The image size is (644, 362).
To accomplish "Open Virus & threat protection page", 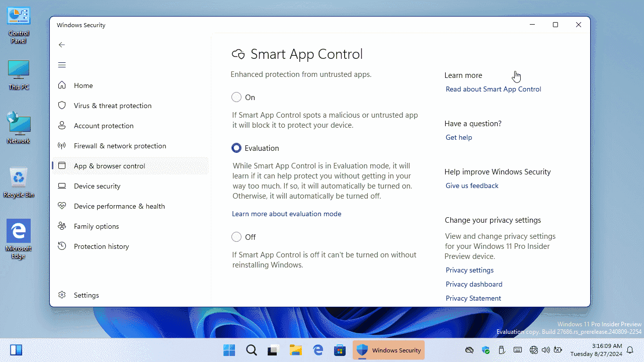I will (x=130, y=106).
